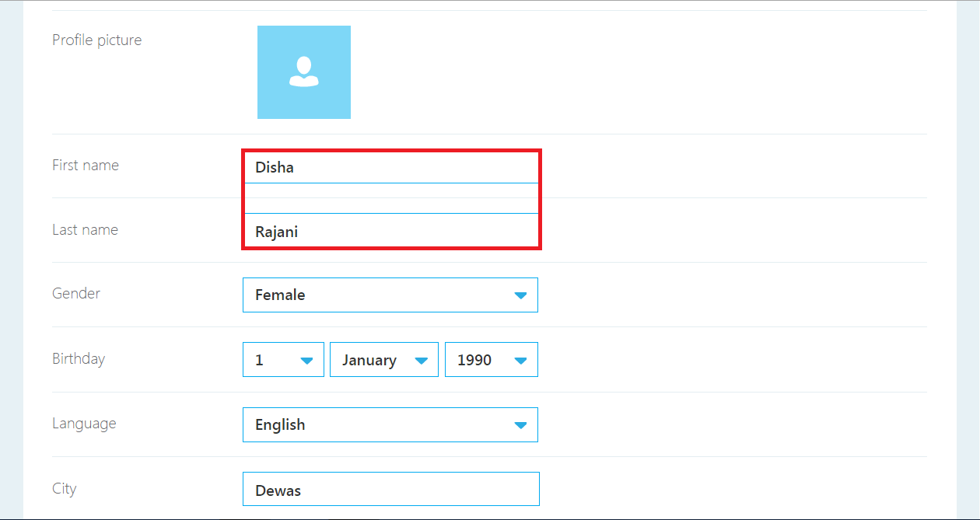
Task: Open the Language dropdown showing English
Action: coord(390,425)
